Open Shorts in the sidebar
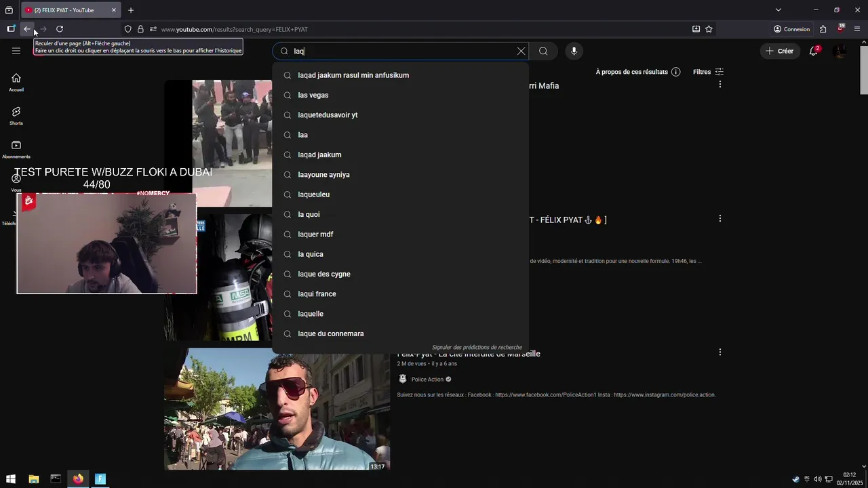Viewport: 868px width, 488px height. pos(16,116)
